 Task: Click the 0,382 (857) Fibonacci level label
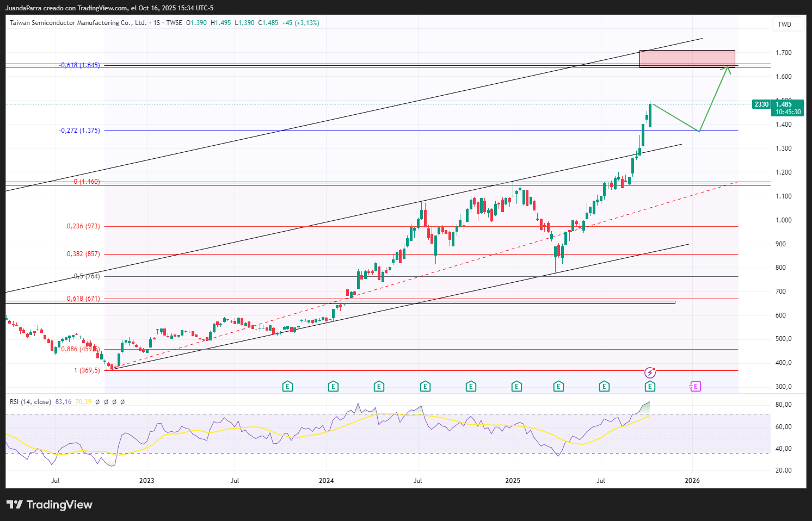(83, 254)
